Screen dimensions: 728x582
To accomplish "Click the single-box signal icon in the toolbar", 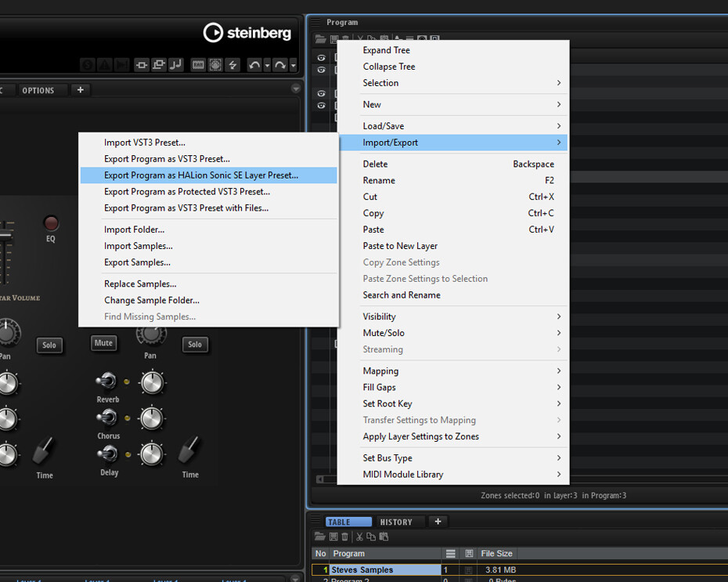I will tap(142, 65).
